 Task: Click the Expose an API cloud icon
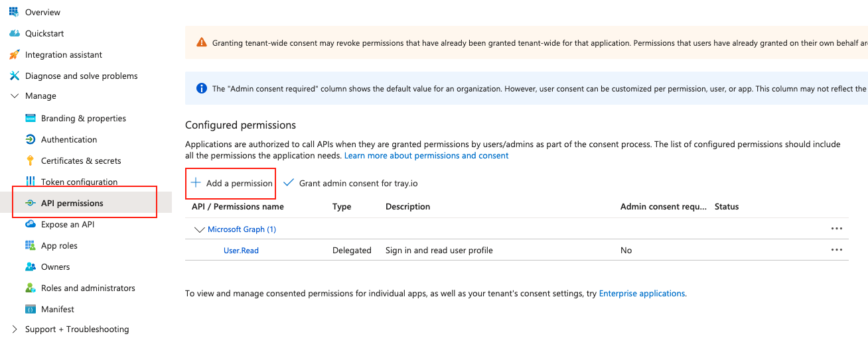tap(30, 224)
